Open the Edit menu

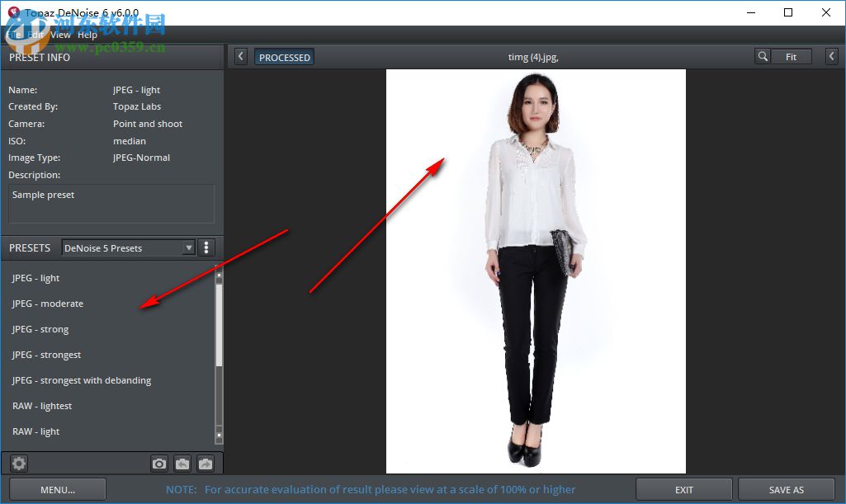point(35,35)
